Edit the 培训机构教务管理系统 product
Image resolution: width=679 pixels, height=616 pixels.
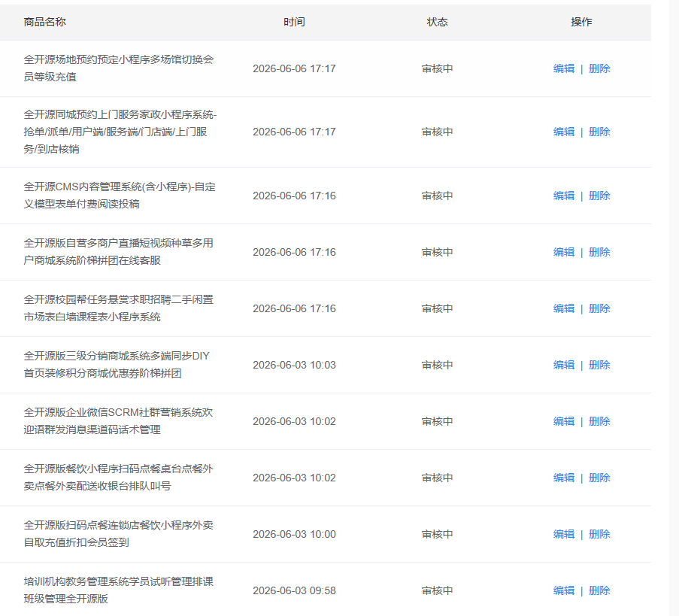coord(564,590)
